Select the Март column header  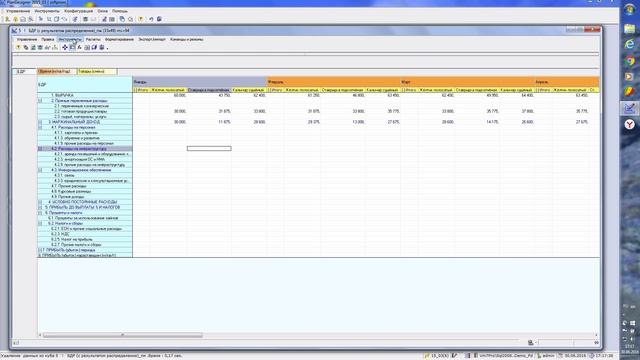(x=468, y=82)
